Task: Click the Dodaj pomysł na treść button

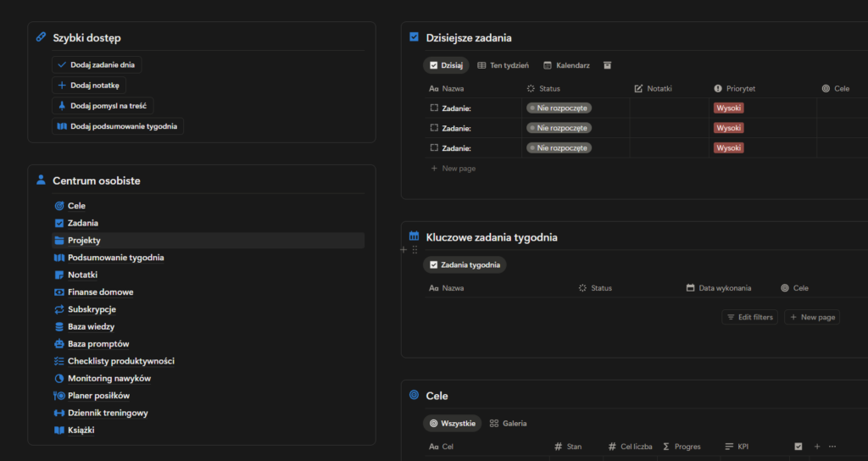Action: point(103,106)
